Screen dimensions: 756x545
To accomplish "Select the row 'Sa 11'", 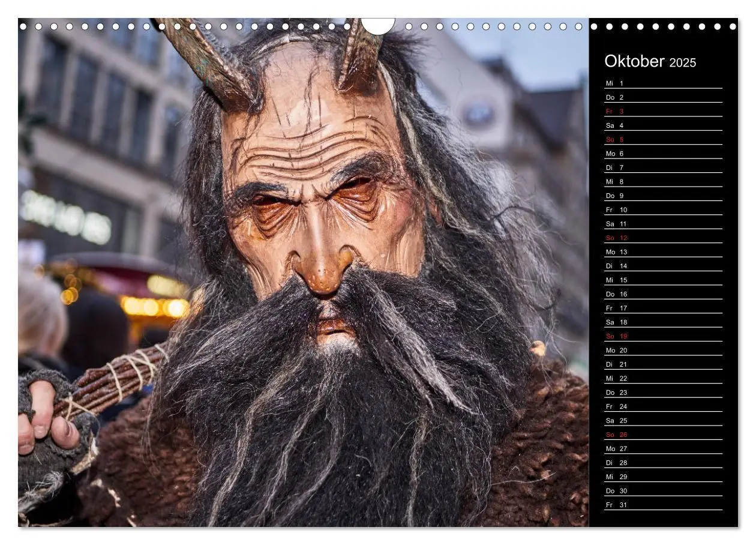I will [x=663, y=223].
